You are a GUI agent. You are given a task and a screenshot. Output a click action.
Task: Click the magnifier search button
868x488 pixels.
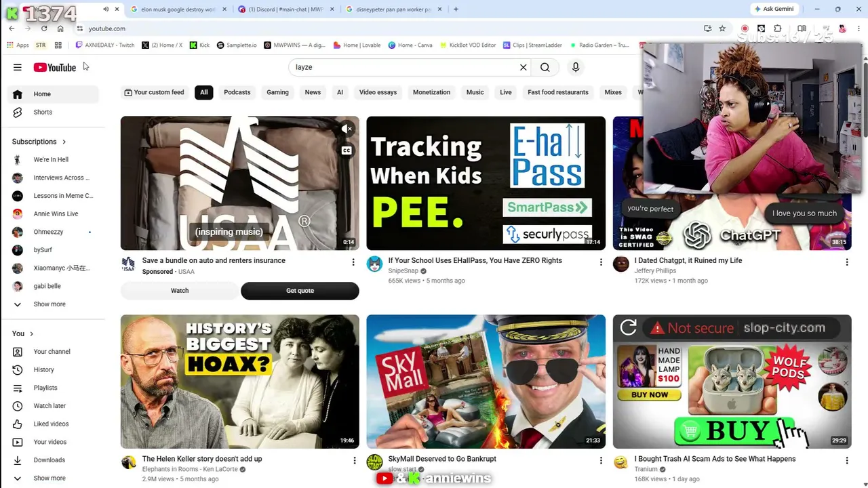(x=545, y=67)
